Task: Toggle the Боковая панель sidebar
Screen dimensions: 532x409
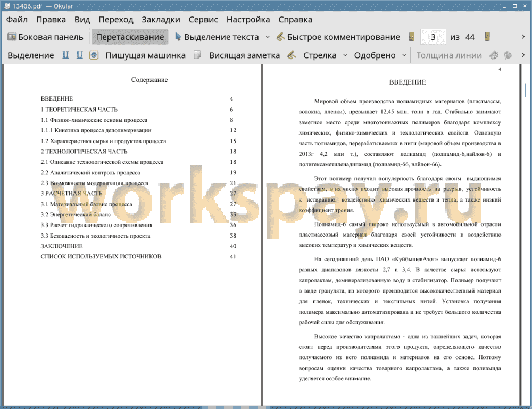Action: [45, 37]
